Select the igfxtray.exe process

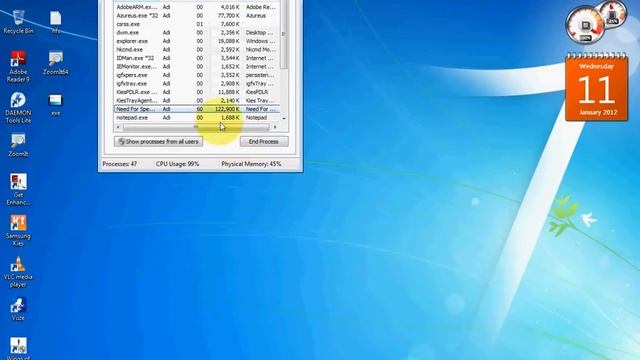point(197,84)
